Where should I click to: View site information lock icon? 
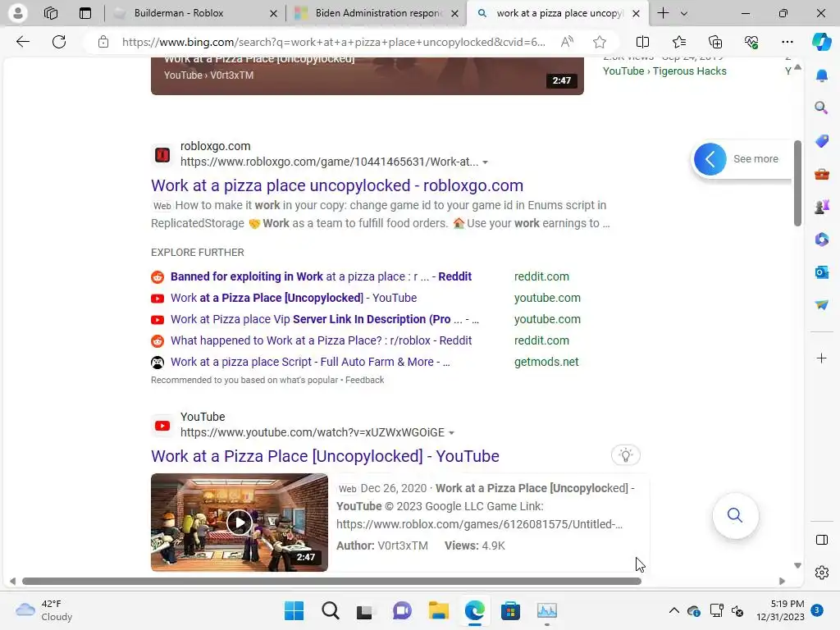click(103, 42)
